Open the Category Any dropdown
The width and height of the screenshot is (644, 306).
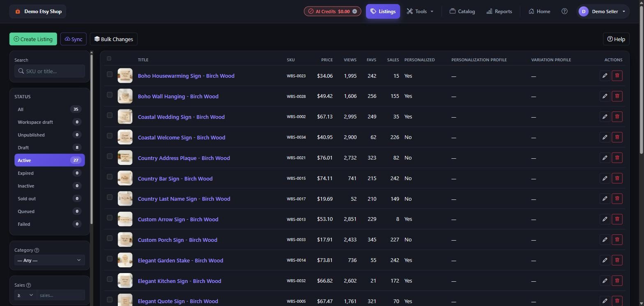point(49,260)
